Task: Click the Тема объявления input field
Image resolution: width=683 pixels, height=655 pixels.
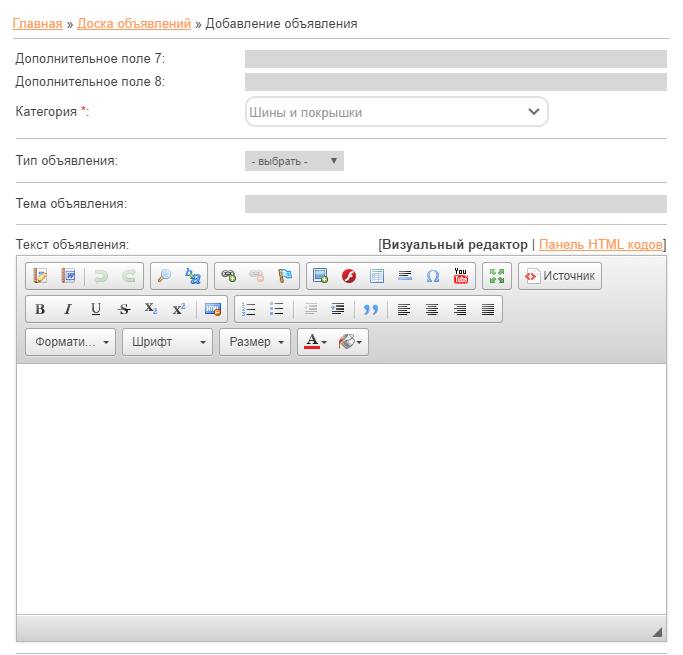Action: coord(455,204)
